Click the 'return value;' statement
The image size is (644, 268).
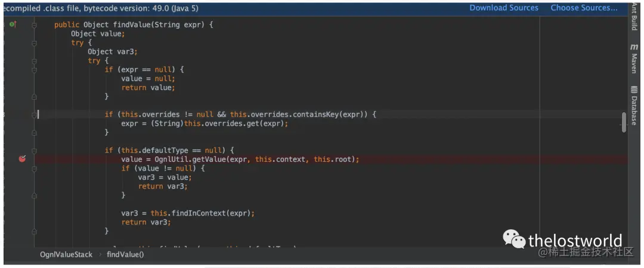(x=148, y=88)
